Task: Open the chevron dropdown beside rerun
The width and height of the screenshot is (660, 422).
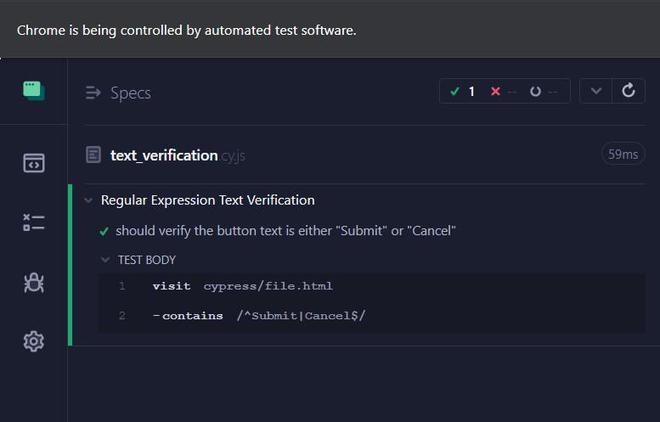Action: tap(596, 91)
